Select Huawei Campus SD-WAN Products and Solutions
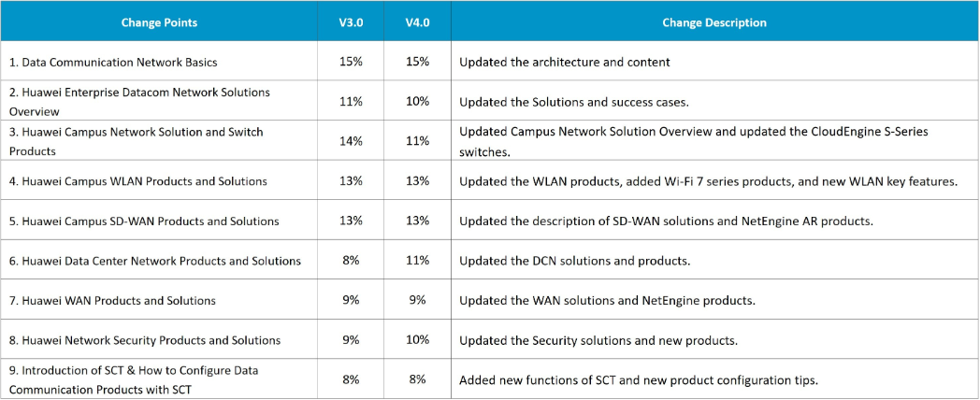The height and width of the screenshot is (400, 980). click(x=144, y=221)
